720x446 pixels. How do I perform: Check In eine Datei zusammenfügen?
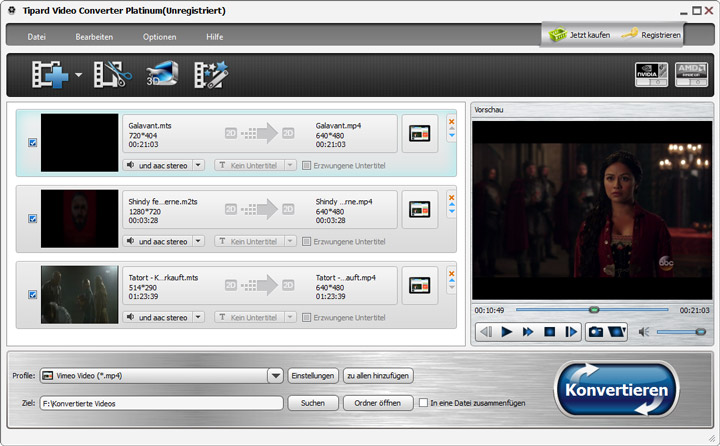(x=423, y=403)
